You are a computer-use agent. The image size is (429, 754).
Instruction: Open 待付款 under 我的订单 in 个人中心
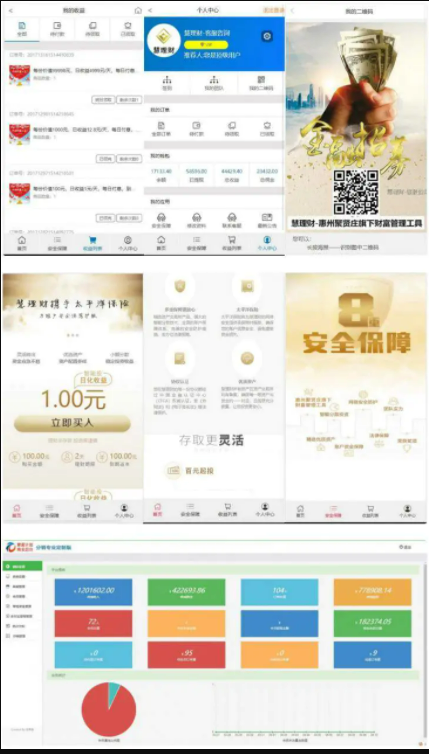point(196,129)
